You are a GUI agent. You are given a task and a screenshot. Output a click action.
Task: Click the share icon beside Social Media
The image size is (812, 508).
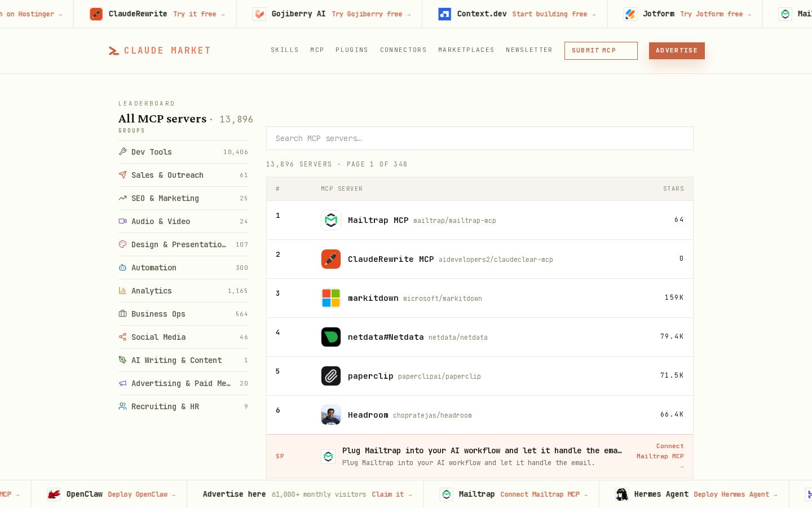122,336
